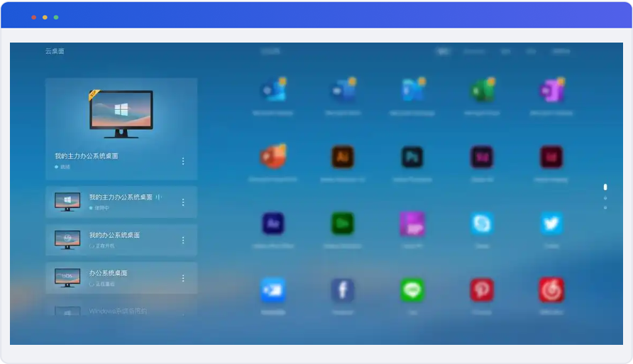The image size is (633, 364).
Task: Select the highlighted pill tab at top right
Action: click(444, 51)
